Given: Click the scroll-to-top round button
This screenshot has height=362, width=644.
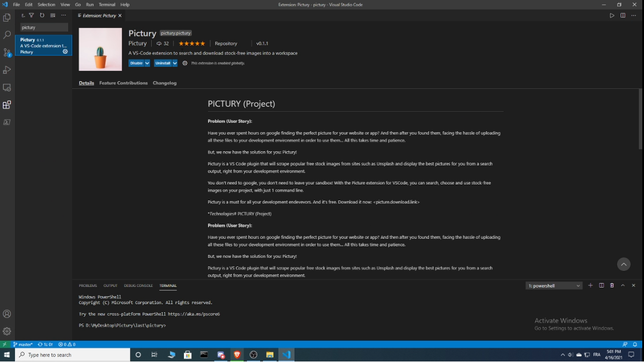Looking at the screenshot, I should click(x=623, y=264).
